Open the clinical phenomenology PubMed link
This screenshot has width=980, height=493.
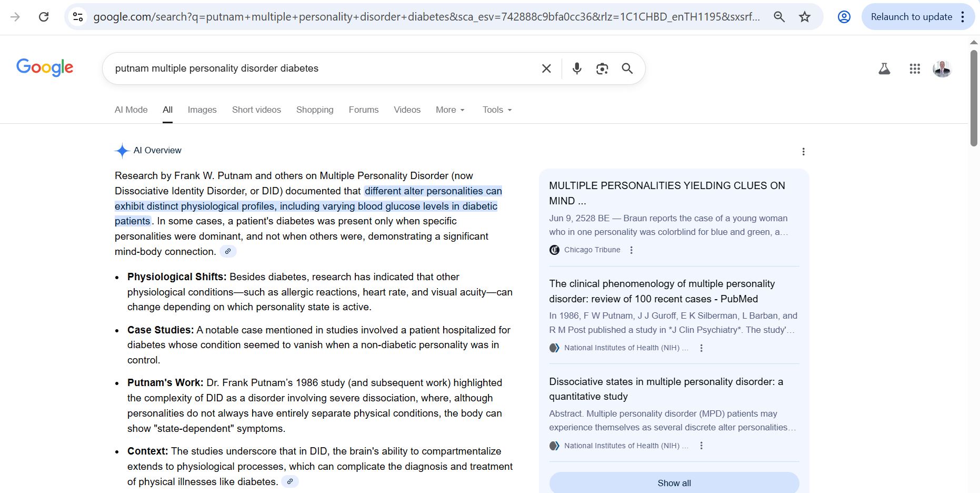pos(662,291)
